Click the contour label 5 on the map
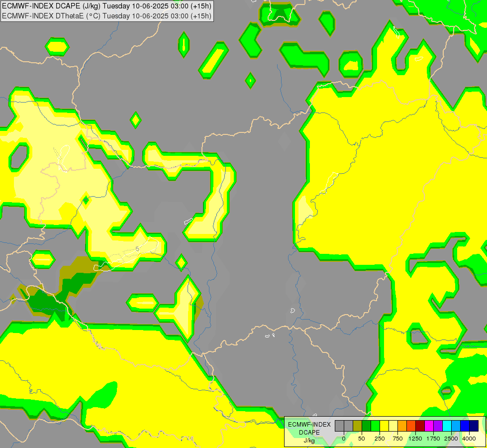This screenshot has width=487, height=448. tap(137, 249)
